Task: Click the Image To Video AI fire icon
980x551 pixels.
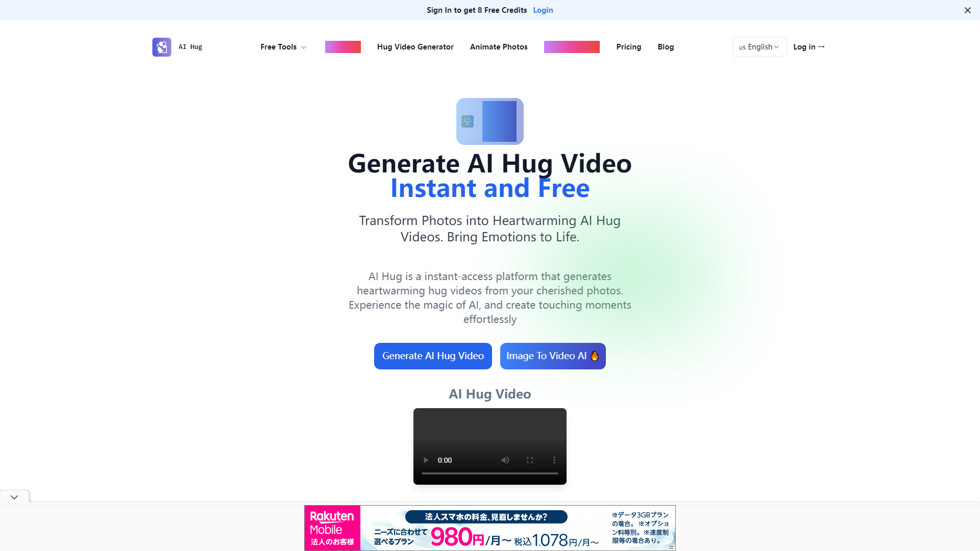Action: (x=595, y=356)
